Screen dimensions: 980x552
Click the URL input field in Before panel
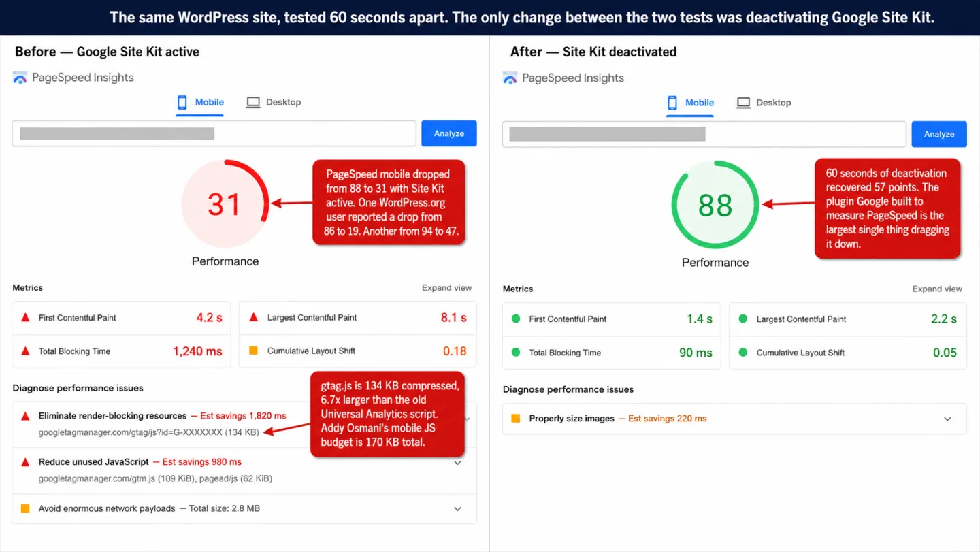click(214, 133)
